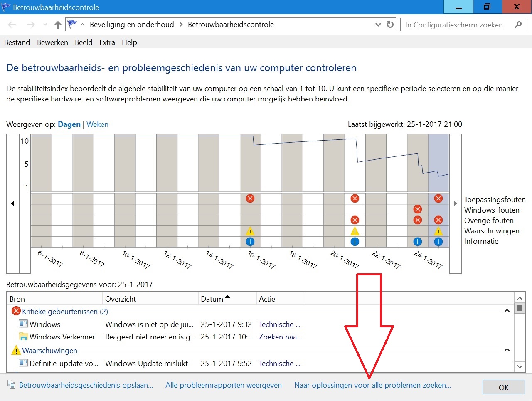Sort by the Bron column header
532x401 pixels.
55,299
